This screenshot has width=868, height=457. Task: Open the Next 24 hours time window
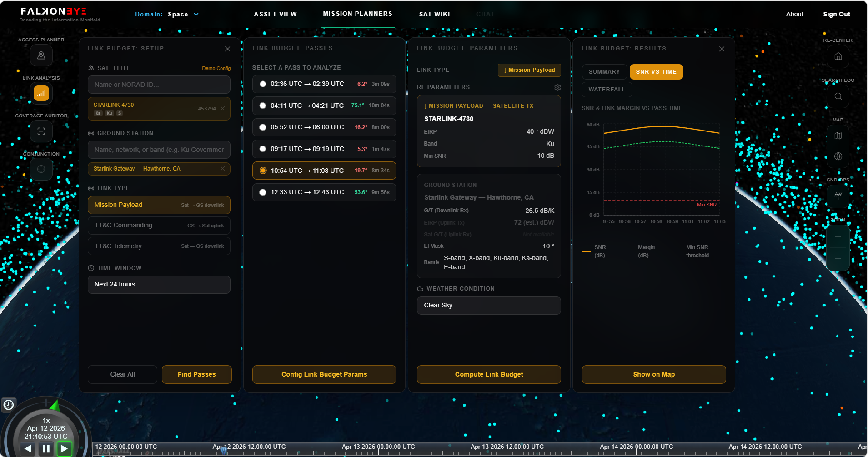point(159,285)
